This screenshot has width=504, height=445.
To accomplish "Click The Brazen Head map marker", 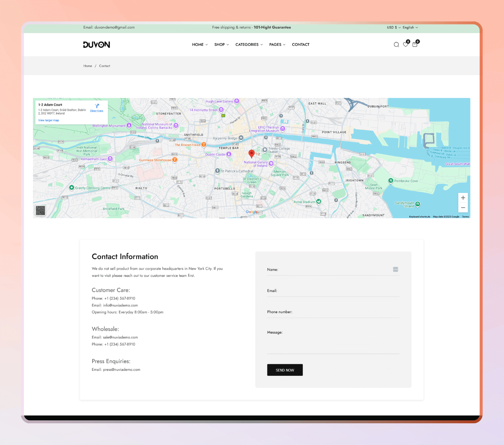I will 204,144.
